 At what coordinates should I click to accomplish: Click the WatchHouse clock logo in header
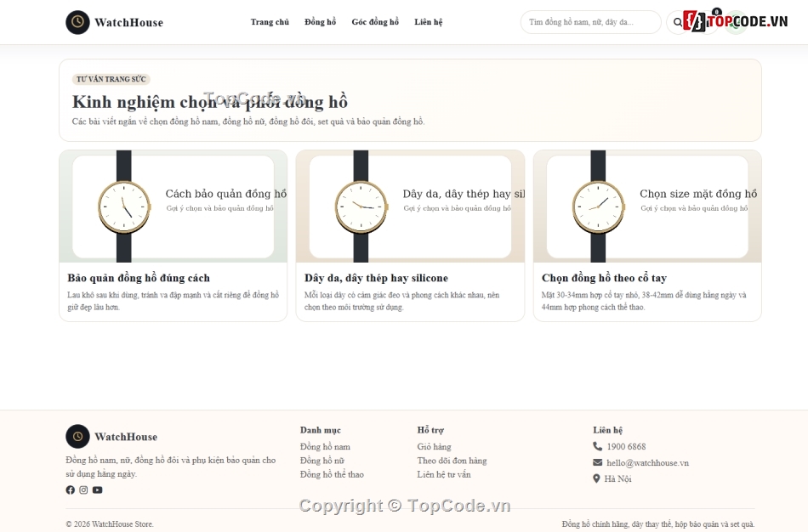coord(77,22)
